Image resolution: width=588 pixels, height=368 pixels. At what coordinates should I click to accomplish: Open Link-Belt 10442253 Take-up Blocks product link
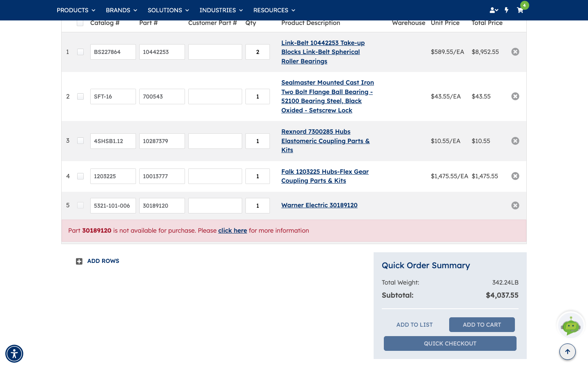323,52
